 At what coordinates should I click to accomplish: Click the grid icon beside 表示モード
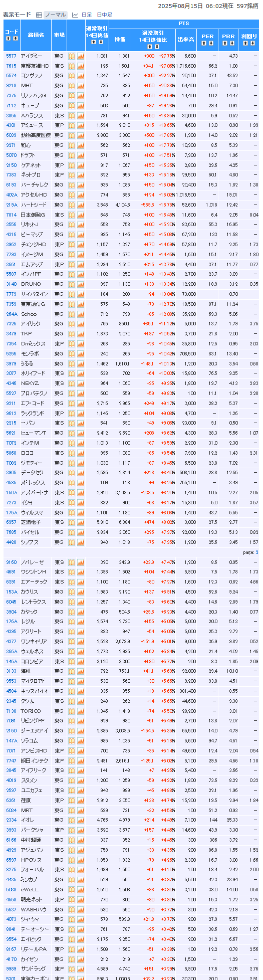pos(39,15)
